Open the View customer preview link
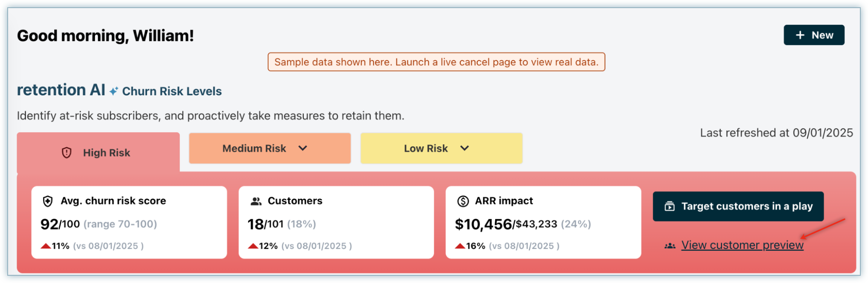 click(742, 245)
